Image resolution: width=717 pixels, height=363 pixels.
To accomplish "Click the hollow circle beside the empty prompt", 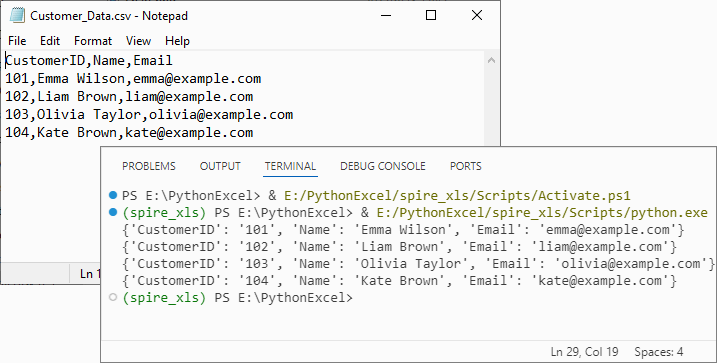I will tap(113, 298).
